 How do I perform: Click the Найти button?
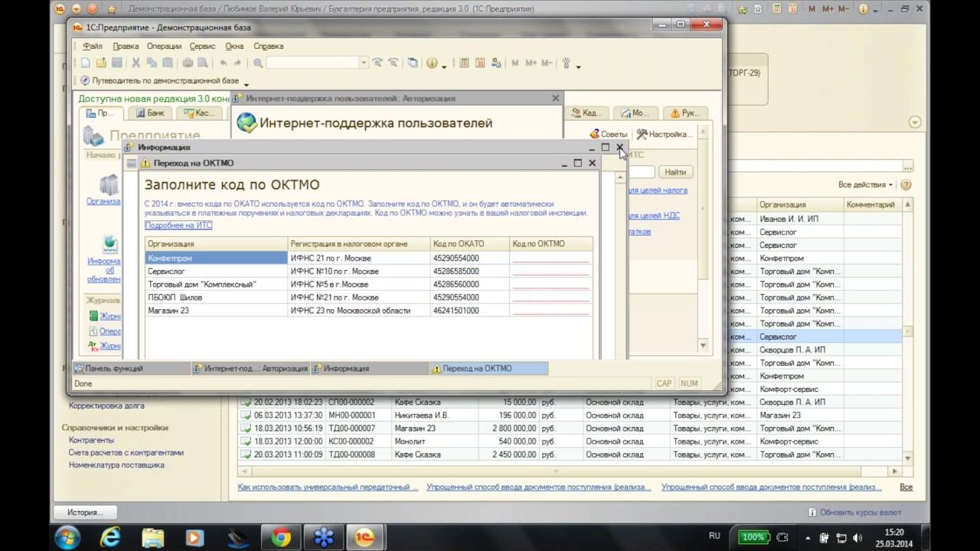(x=675, y=172)
